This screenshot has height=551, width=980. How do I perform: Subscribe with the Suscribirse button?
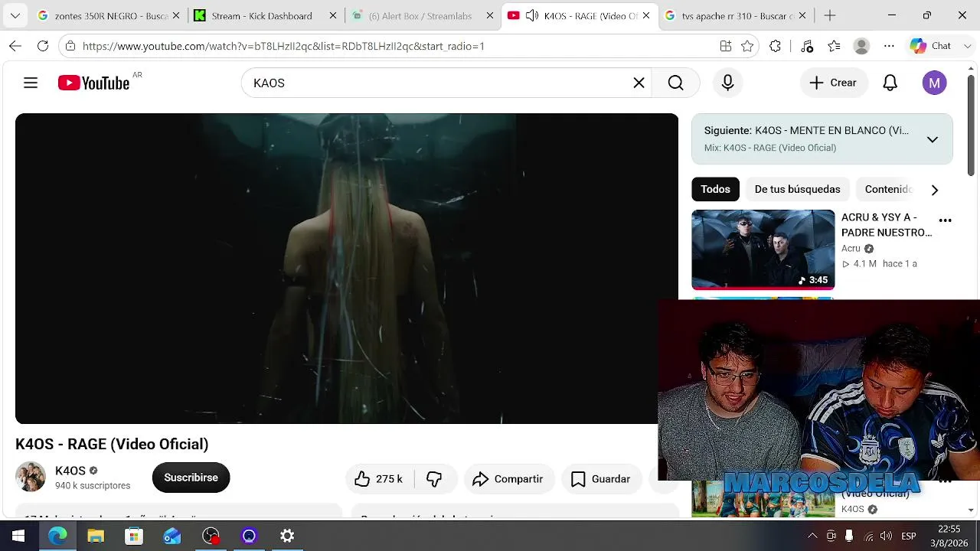click(x=191, y=478)
